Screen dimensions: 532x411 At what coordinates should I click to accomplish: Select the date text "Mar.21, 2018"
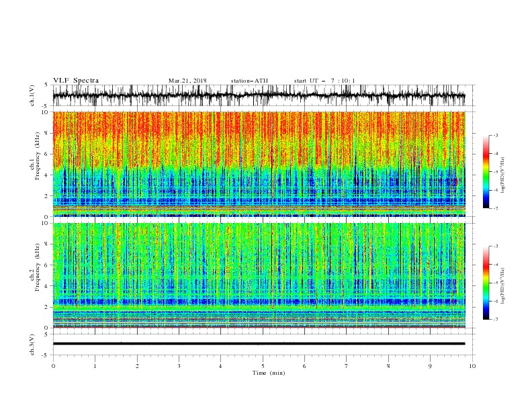[x=187, y=81]
